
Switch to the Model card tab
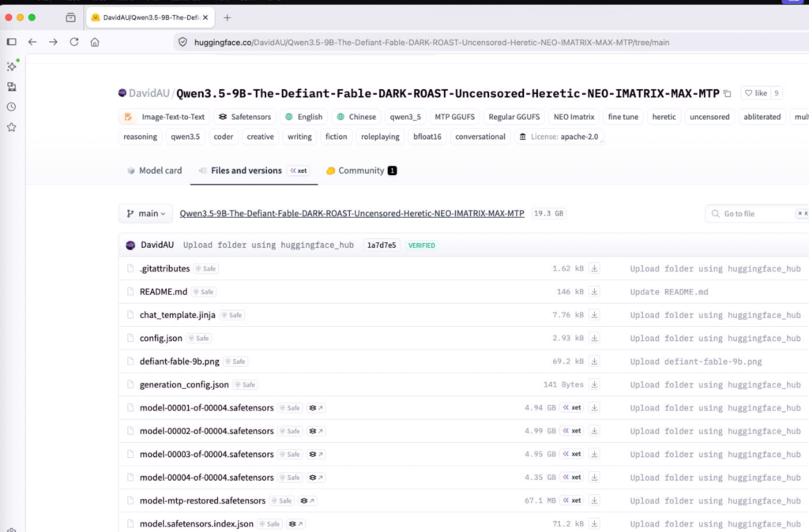154,170
